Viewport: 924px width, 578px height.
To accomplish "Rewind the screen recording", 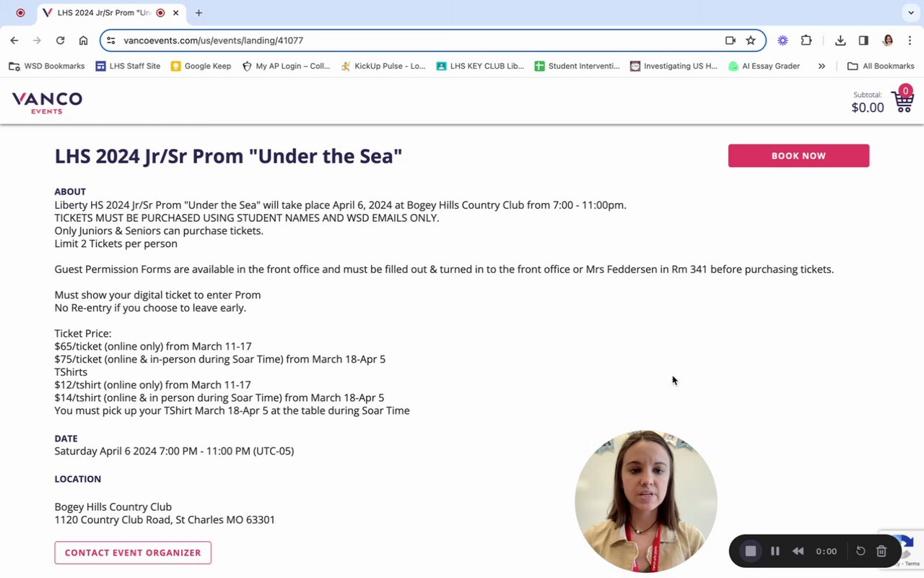I will click(798, 551).
